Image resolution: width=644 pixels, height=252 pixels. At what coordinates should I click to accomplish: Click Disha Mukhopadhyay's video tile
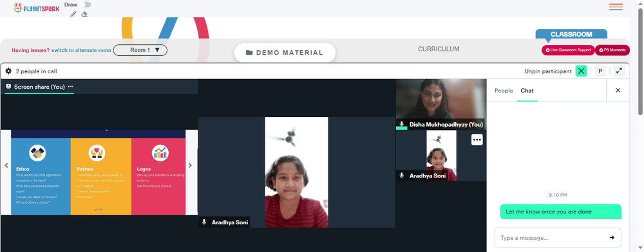[x=440, y=104]
